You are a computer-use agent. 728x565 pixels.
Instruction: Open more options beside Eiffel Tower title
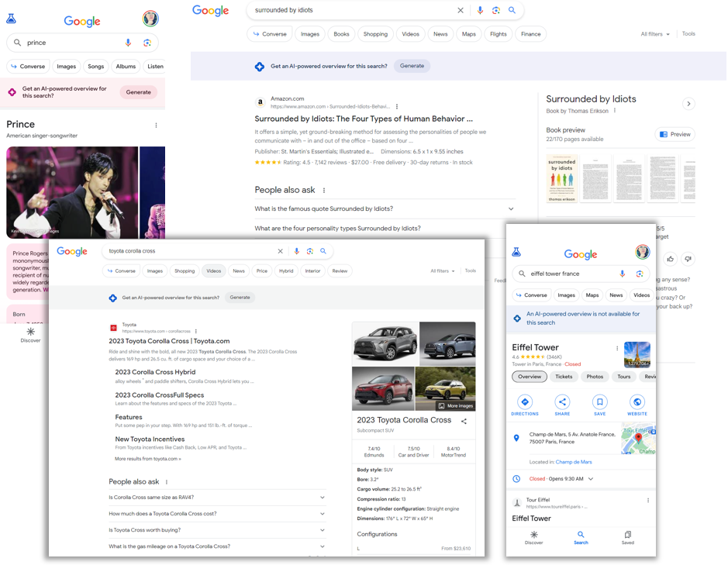pyautogui.click(x=617, y=348)
